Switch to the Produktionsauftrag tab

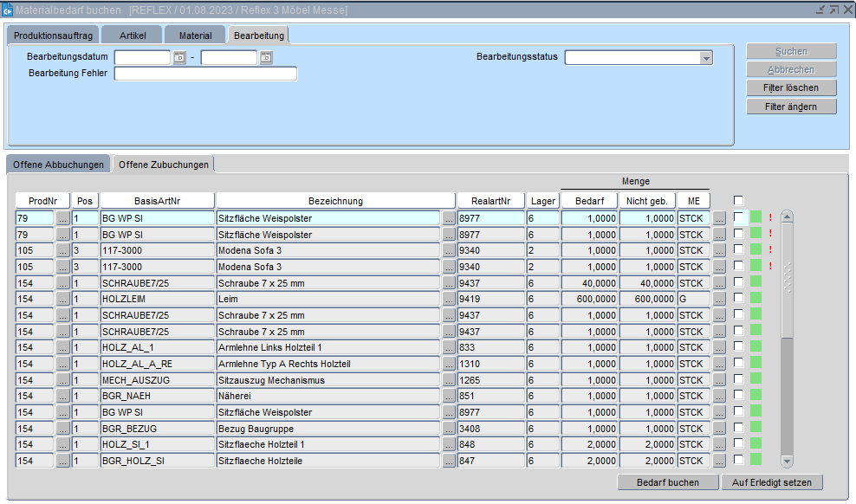click(x=54, y=36)
